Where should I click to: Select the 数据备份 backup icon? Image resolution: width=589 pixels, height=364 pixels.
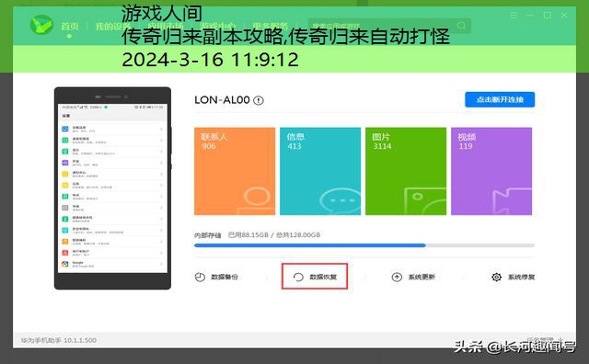pyautogui.click(x=200, y=277)
